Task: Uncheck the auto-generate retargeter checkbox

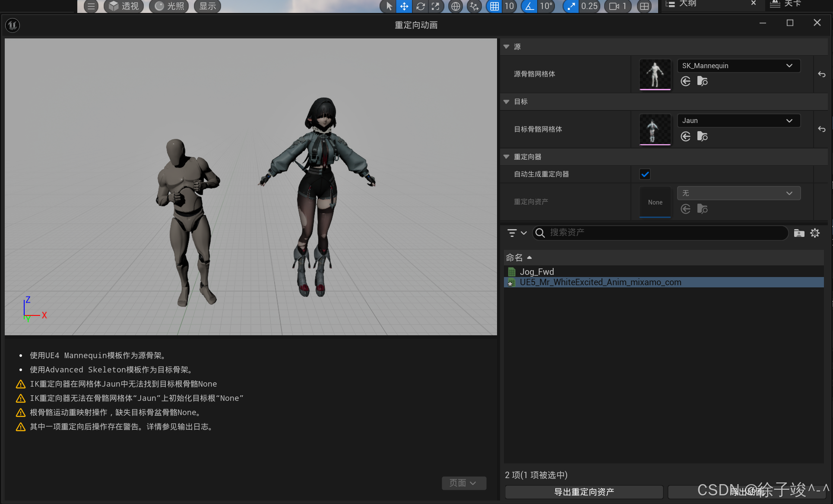Action: [645, 174]
